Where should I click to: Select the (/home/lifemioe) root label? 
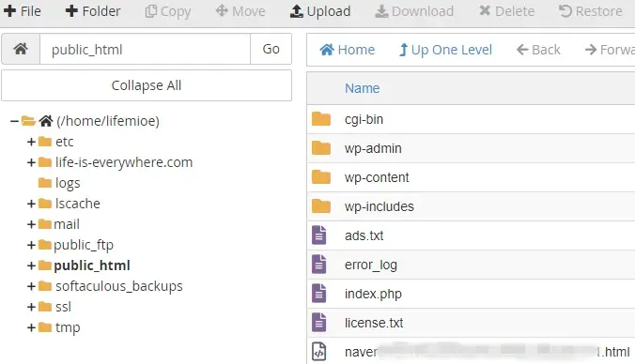[x=108, y=121]
